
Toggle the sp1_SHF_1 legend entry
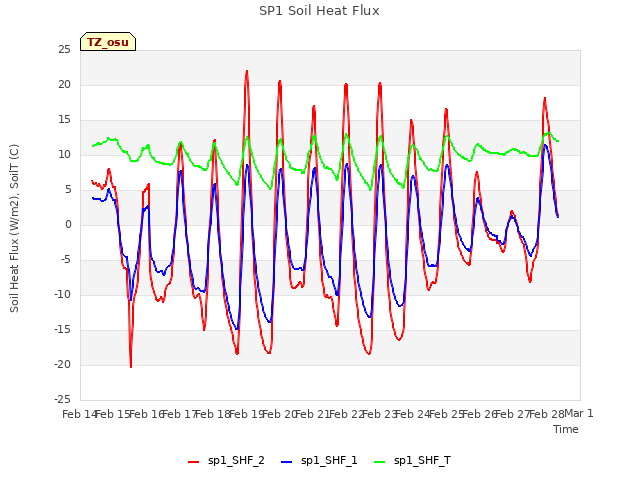[x=319, y=461]
